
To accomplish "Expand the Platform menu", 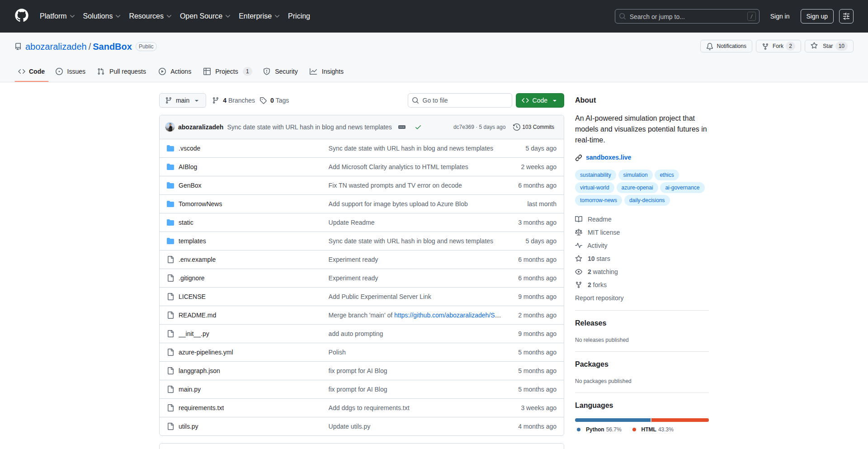I will tap(57, 16).
